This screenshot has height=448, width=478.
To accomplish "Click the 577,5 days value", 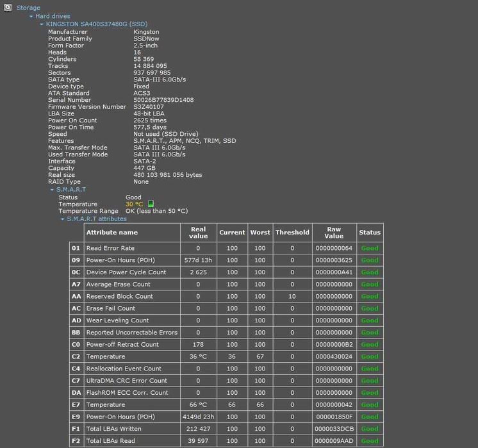I will point(150,127).
